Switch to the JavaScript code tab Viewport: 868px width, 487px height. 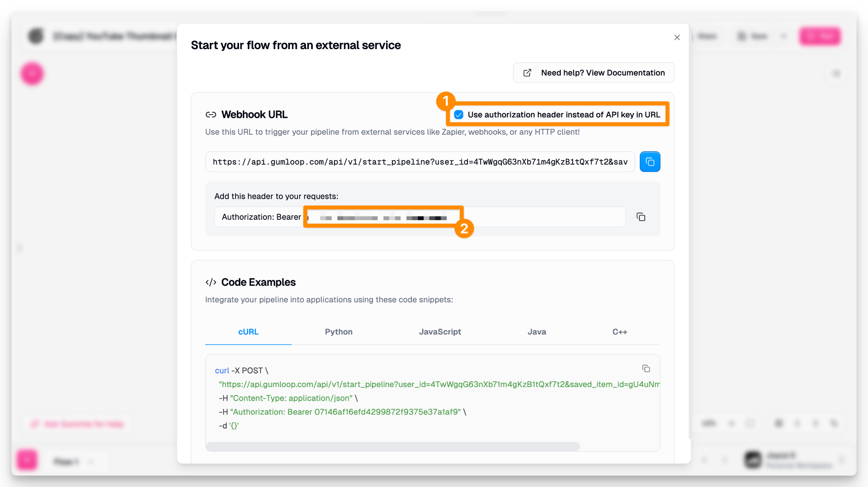click(440, 332)
